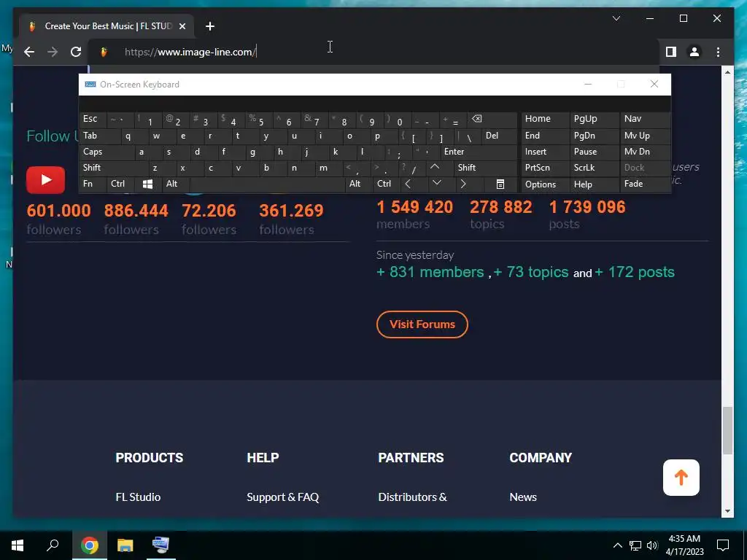The image size is (747, 560).
Task: Open Chrome's three-dot menu
Action: tap(718, 52)
